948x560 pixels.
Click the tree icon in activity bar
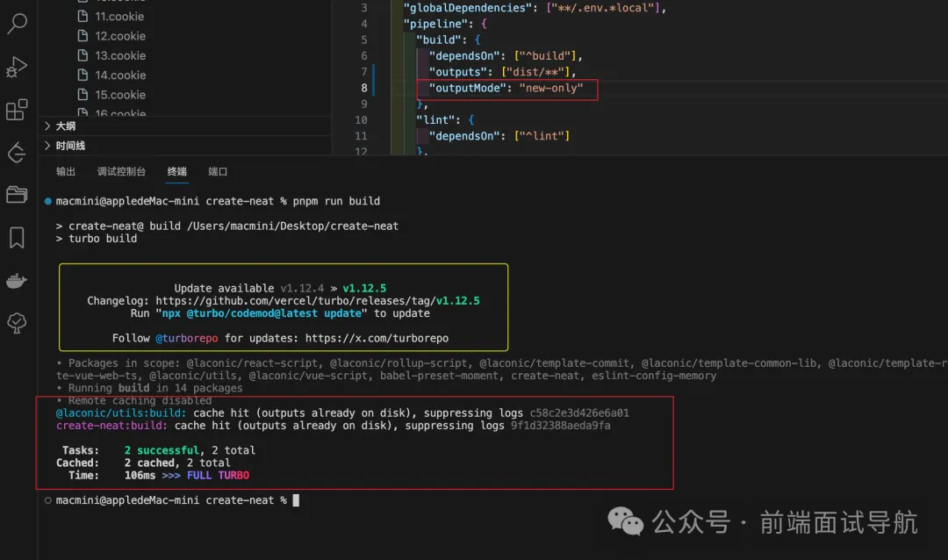pos(17,324)
